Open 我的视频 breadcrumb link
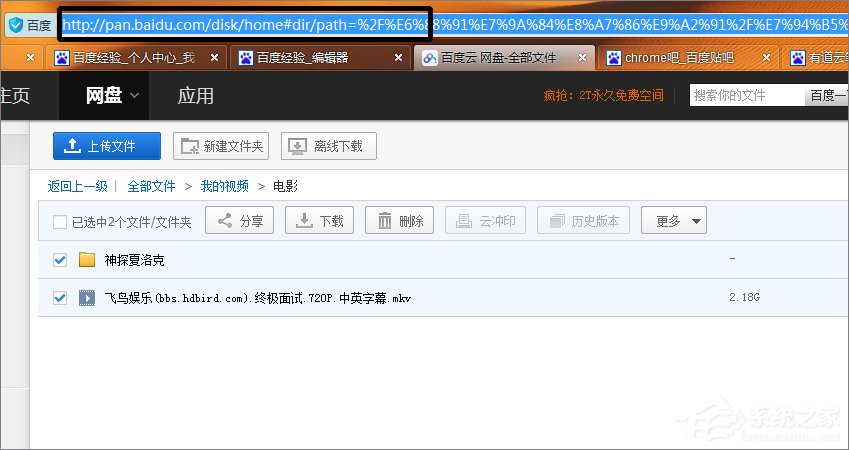 pyautogui.click(x=225, y=187)
